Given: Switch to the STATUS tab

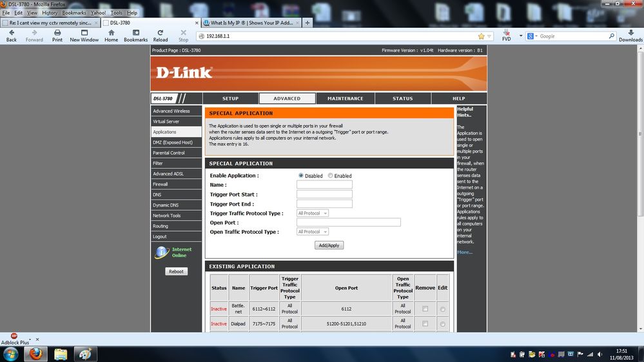Looking at the screenshot, I should coord(402,99).
